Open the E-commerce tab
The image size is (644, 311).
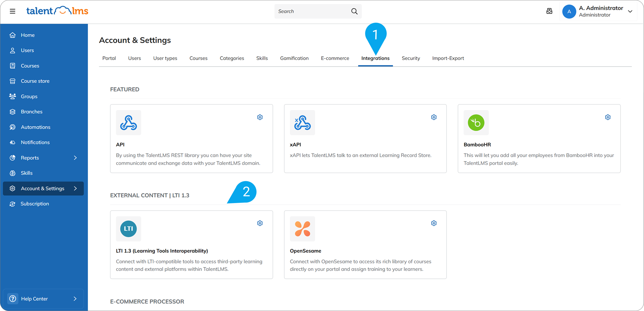335,58
